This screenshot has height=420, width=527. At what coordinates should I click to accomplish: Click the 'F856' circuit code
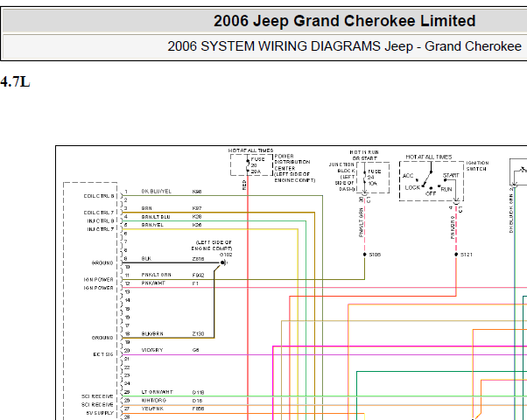pos(199,409)
